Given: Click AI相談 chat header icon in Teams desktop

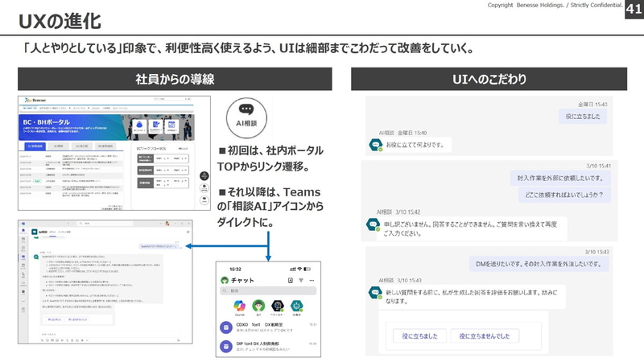Looking at the screenshot, I should click(35, 232).
